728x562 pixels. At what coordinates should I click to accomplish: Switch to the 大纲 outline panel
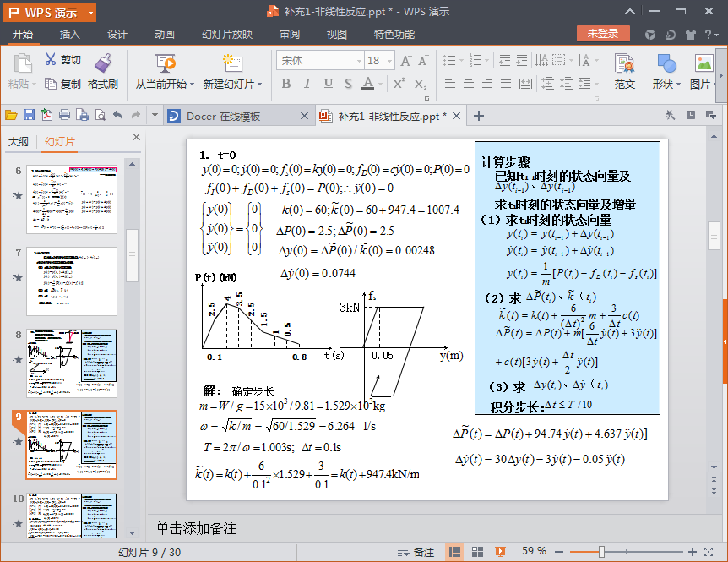pos(19,141)
